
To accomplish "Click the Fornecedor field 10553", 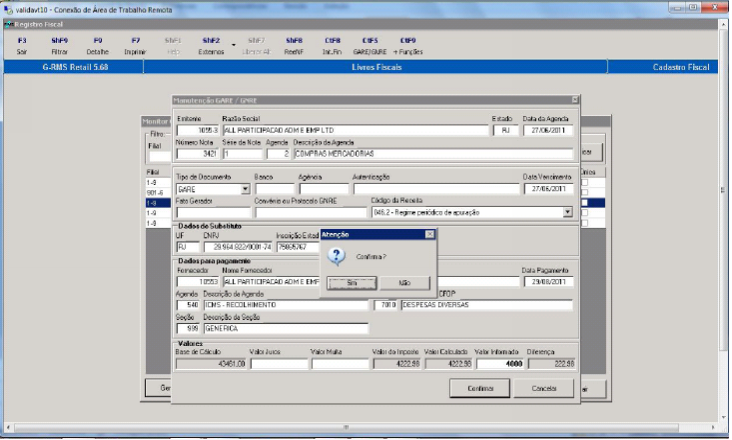I will (x=197, y=282).
